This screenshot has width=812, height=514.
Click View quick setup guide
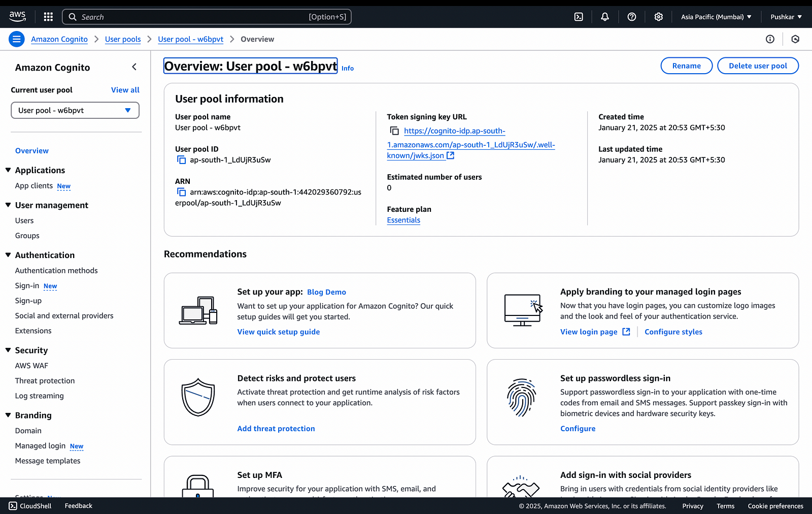coord(279,332)
